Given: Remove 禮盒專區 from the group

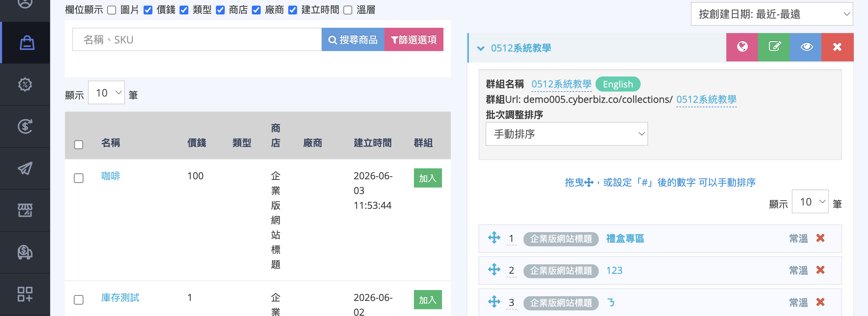Looking at the screenshot, I should click(x=820, y=238).
